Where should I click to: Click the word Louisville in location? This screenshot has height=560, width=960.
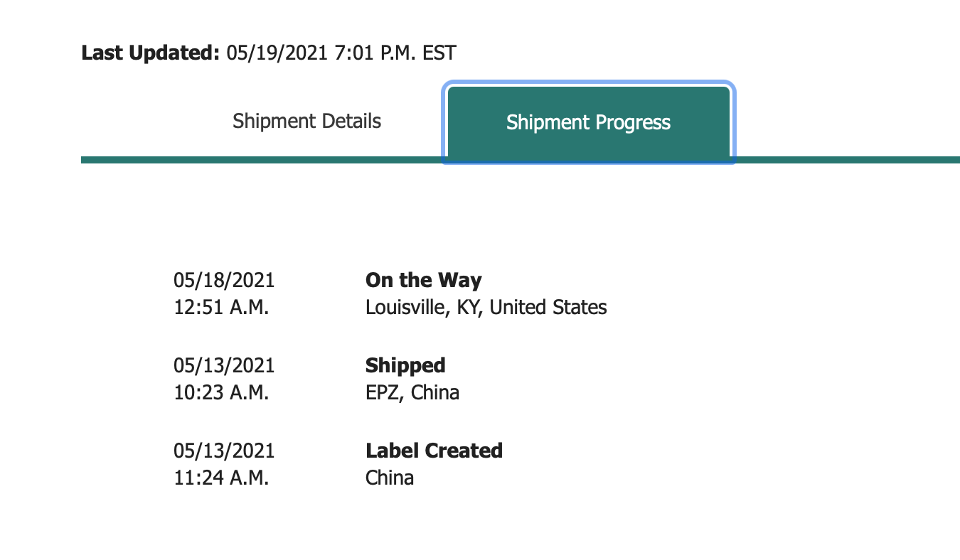pyautogui.click(x=403, y=308)
